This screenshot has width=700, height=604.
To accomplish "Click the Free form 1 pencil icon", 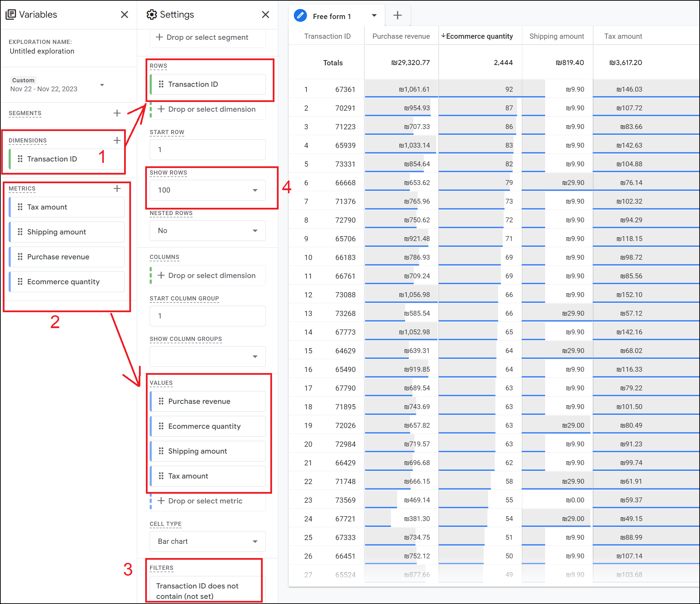I will click(300, 16).
